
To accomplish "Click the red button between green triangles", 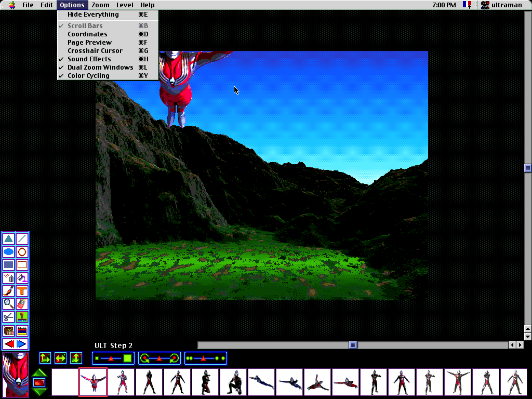I will 39,382.
